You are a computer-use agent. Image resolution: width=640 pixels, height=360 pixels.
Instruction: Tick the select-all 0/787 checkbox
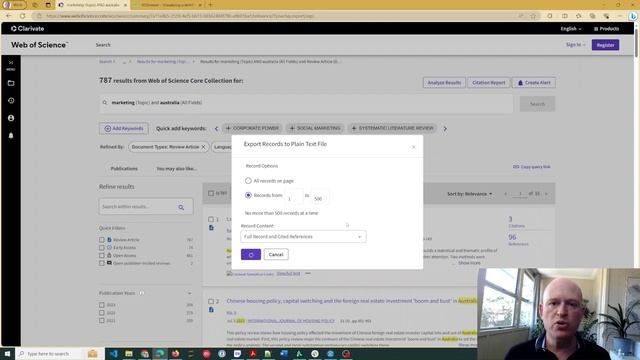click(x=211, y=193)
